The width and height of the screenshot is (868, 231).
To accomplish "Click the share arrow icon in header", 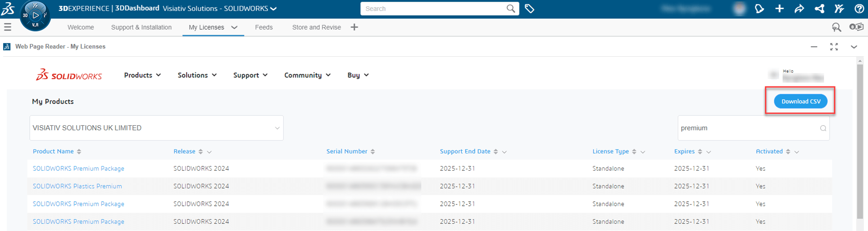I will [x=799, y=9].
